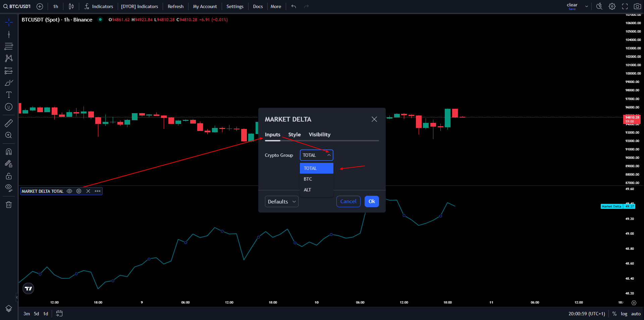Select the Text tool in left sidebar
The image size is (644, 320).
(9, 95)
